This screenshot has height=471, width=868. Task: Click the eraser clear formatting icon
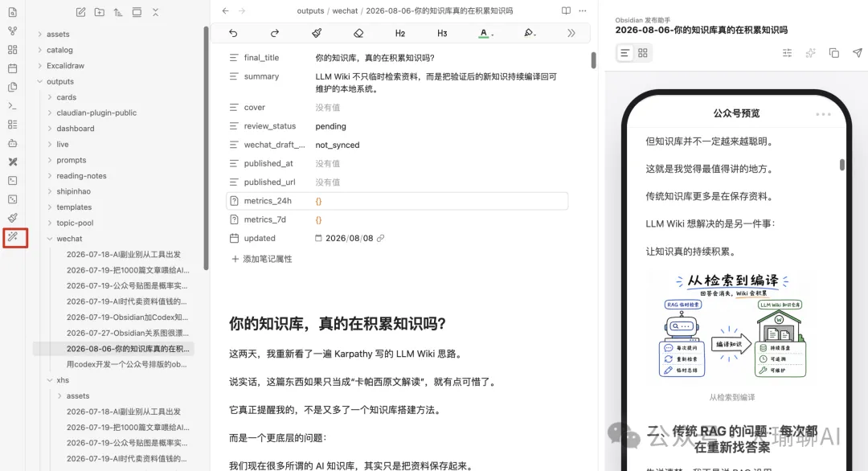click(358, 33)
